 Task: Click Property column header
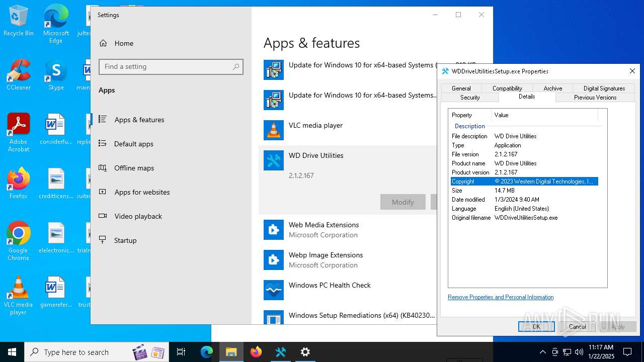470,115
